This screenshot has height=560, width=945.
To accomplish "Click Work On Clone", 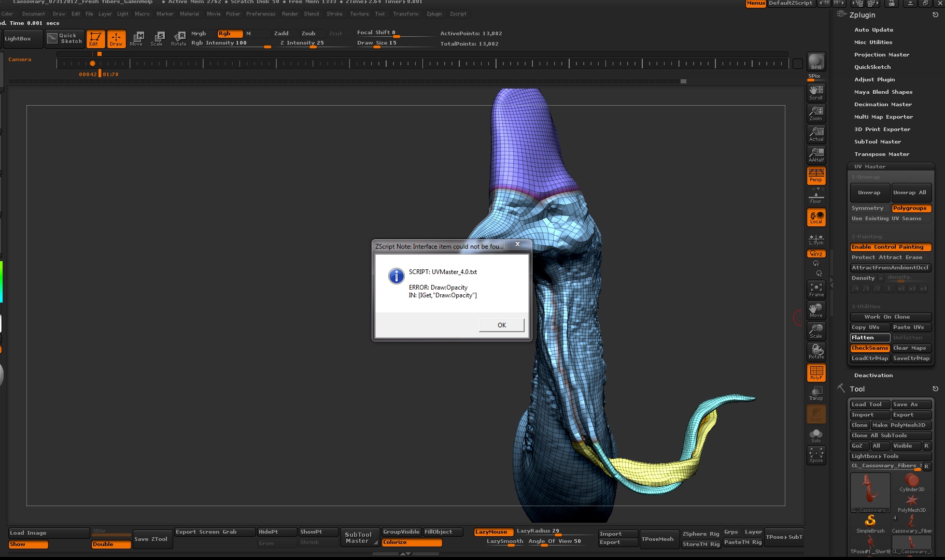I will pos(891,317).
